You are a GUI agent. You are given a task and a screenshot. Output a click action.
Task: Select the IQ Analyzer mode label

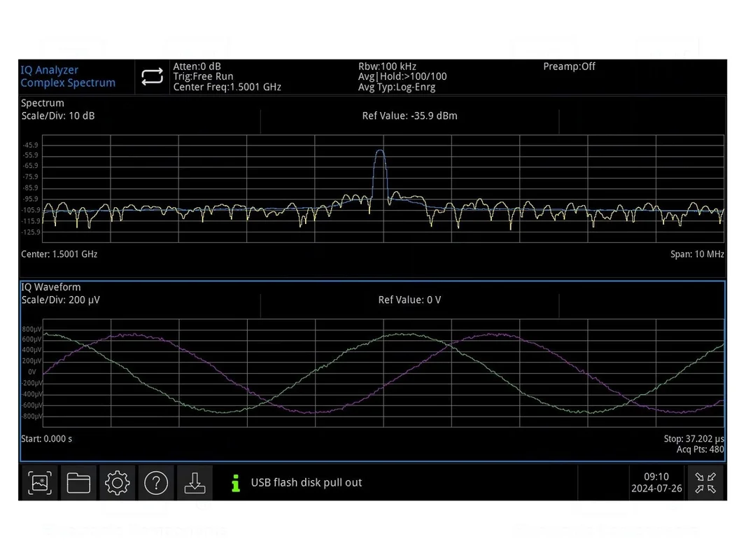pos(50,70)
